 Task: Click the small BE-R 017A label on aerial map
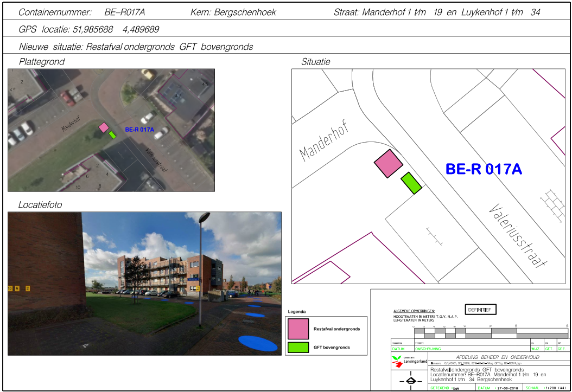point(139,130)
